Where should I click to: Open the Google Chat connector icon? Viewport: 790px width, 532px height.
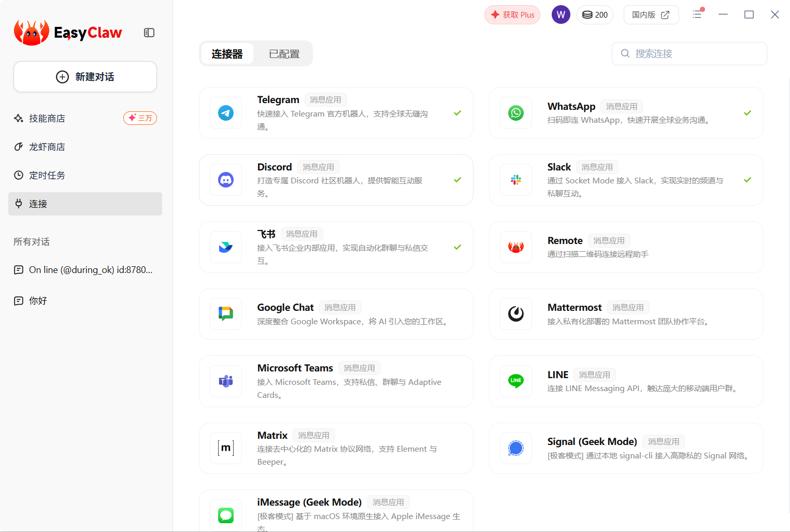tap(225, 314)
